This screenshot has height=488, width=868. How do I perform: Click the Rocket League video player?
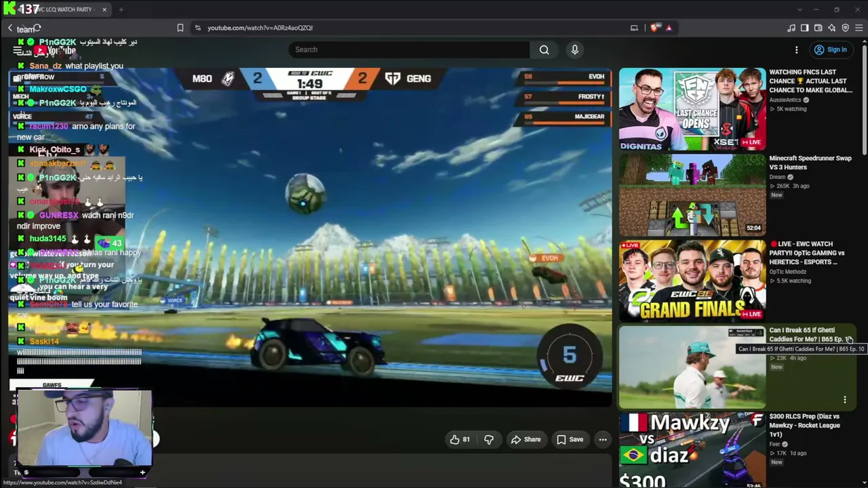[310, 237]
